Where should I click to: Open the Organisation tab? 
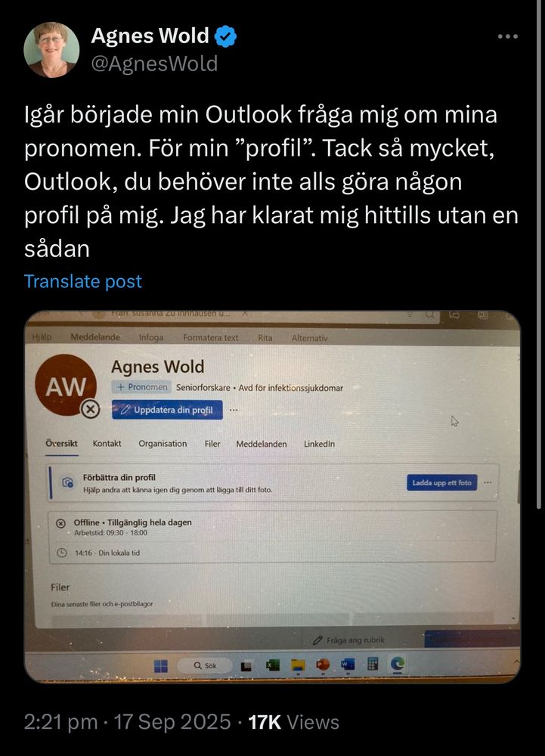[163, 444]
